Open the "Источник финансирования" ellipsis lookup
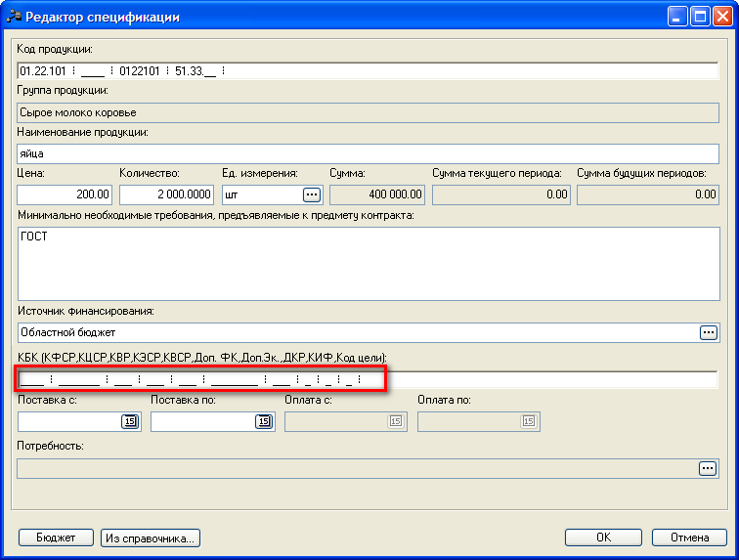This screenshot has height=560, width=739. pos(708,332)
